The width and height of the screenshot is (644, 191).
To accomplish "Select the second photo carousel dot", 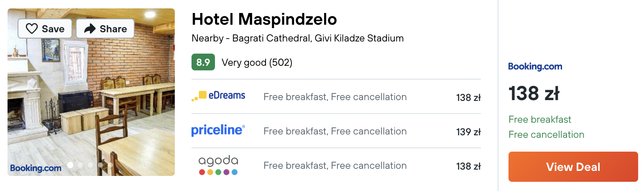I will point(80,165).
